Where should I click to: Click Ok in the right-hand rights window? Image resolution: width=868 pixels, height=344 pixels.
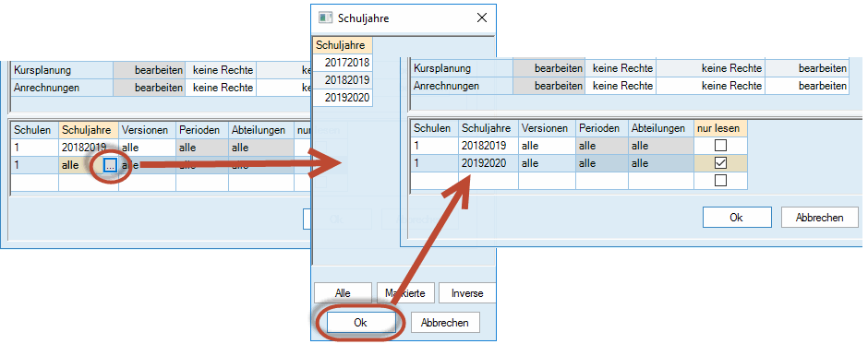(737, 218)
